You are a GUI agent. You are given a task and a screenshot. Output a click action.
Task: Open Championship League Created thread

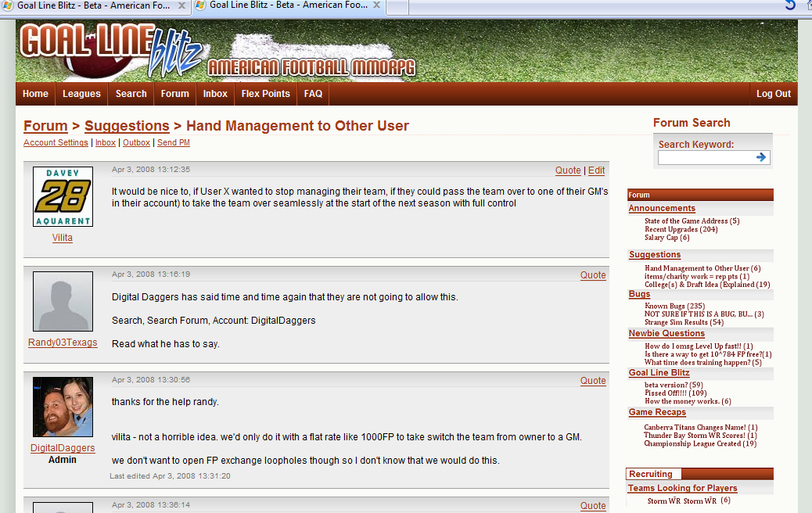[700, 443]
